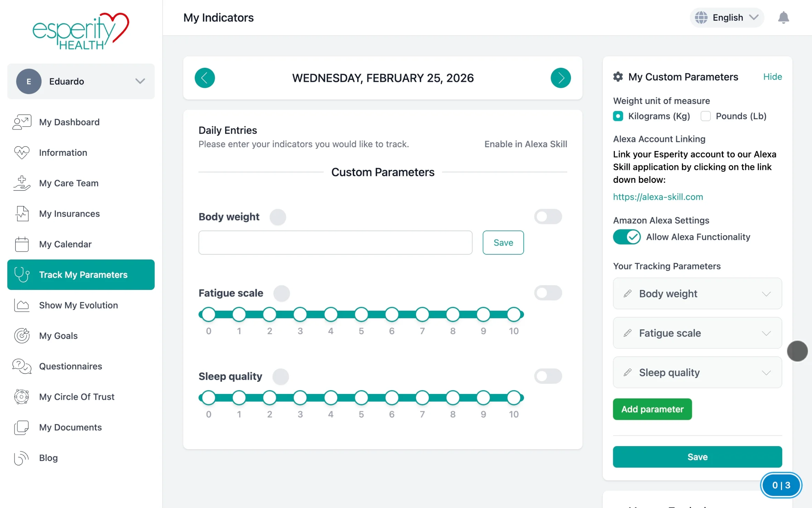Click the Body weight input field

point(335,243)
